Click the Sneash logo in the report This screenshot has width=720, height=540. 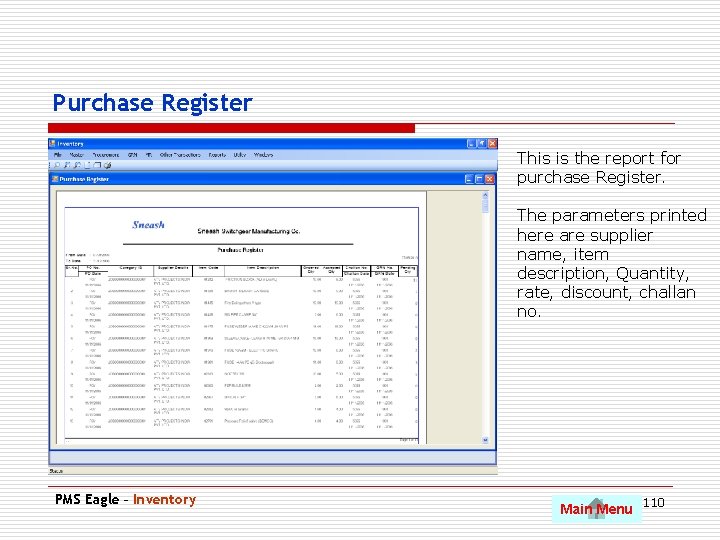point(148,225)
